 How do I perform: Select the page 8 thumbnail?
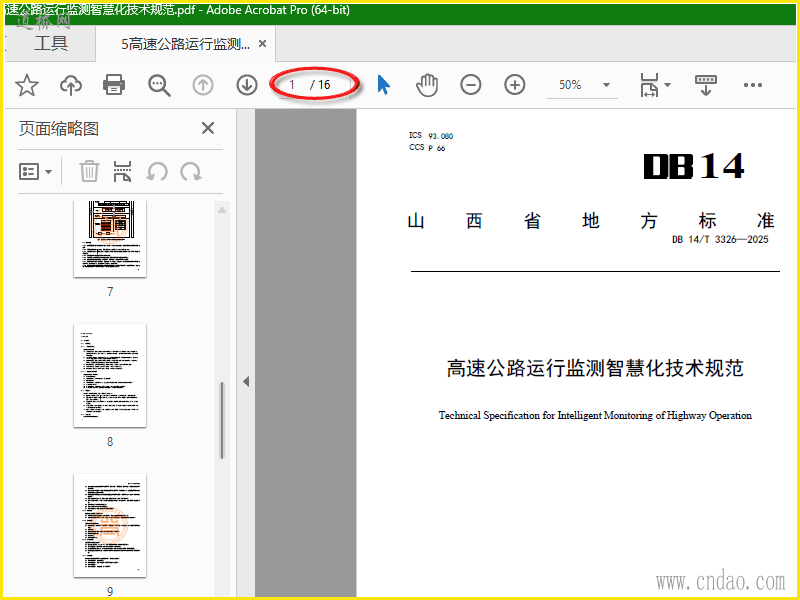pyautogui.click(x=110, y=376)
